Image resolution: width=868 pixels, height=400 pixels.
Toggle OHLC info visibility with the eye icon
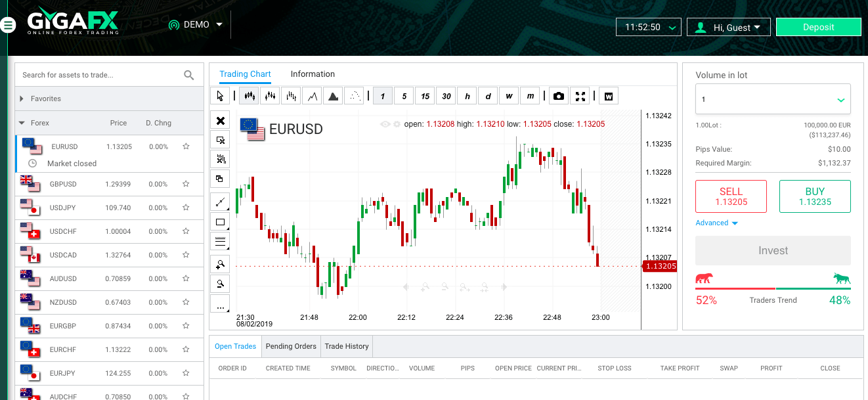point(384,123)
